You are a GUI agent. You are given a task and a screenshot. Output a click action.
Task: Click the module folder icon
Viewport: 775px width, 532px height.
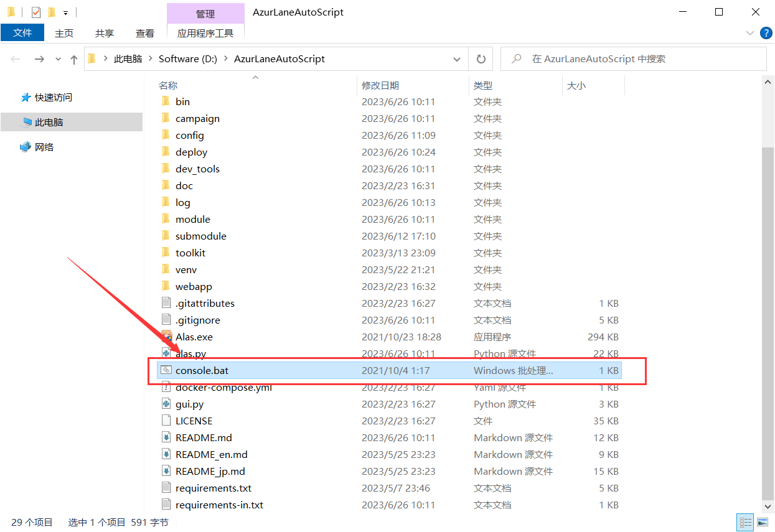point(166,219)
